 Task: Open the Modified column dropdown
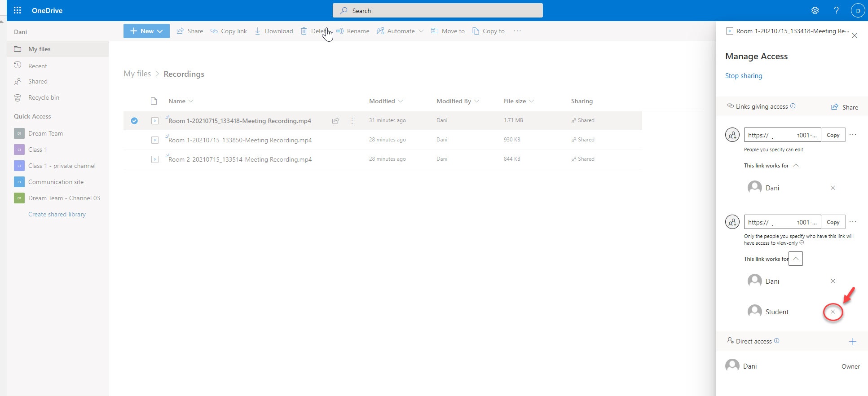pyautogui.click(x=386, y=101)
